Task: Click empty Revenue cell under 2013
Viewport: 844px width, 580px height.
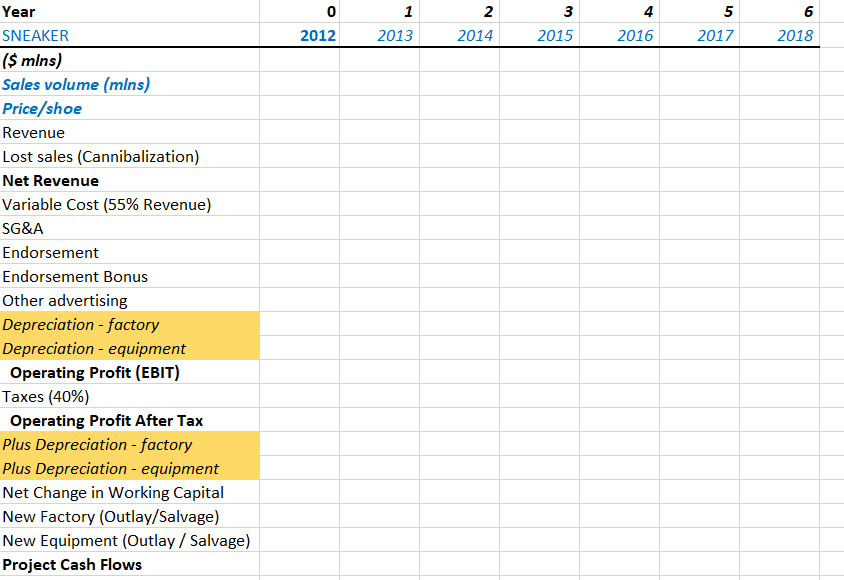Action: point(379,132)
